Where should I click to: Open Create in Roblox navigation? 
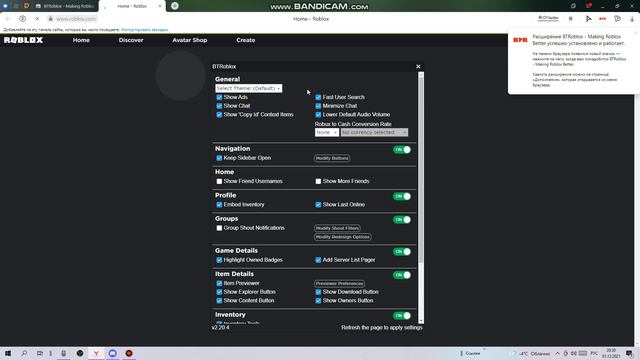click(x=246, y=40)
